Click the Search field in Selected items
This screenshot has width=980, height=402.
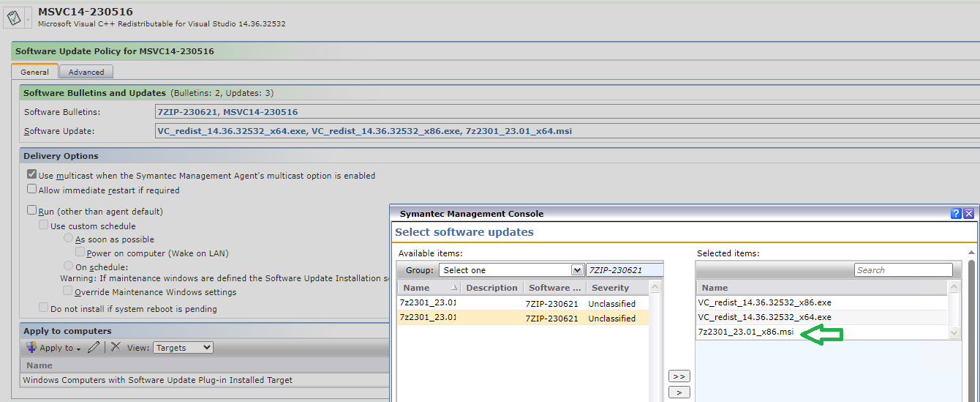[x=903, y=270]
